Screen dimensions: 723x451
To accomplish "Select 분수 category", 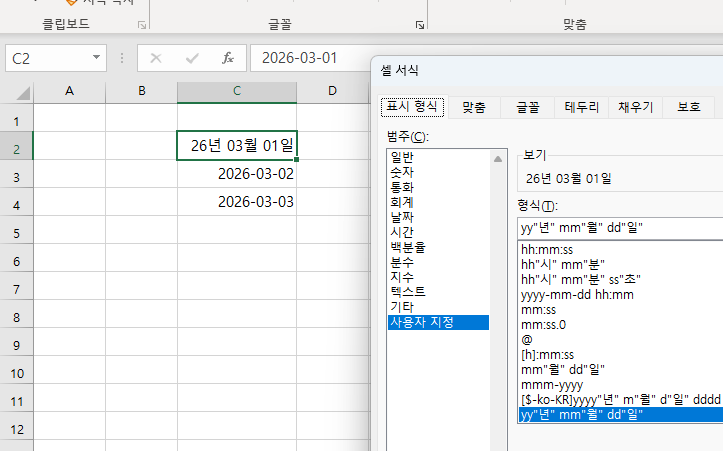I will pyautogui.click(x=438, y=262).
